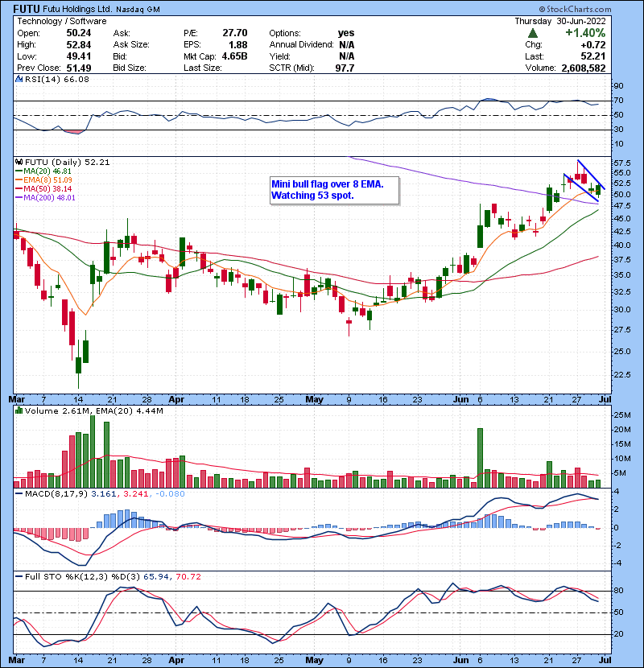The height and width of the screenshot is (668, 644).
Task: Click the Prev Close value 51.49
Action: tap(78, 68)
